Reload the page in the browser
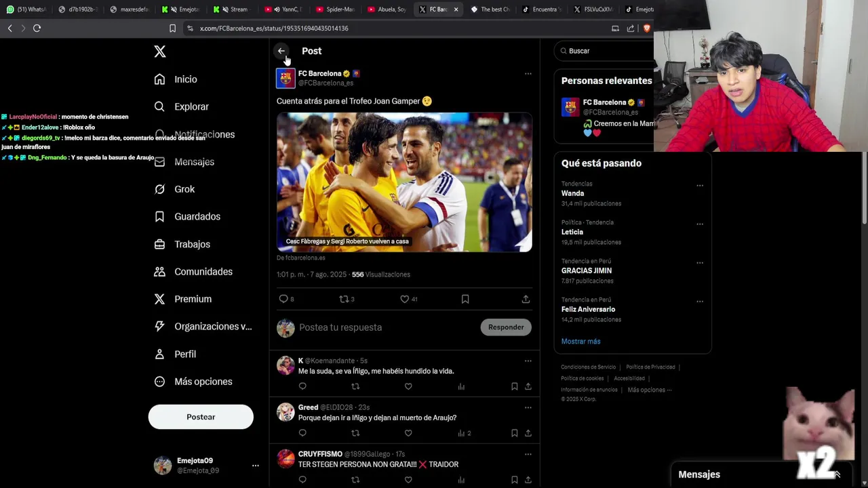Viewport: 868px width, 488px height. tap(37, 28)
